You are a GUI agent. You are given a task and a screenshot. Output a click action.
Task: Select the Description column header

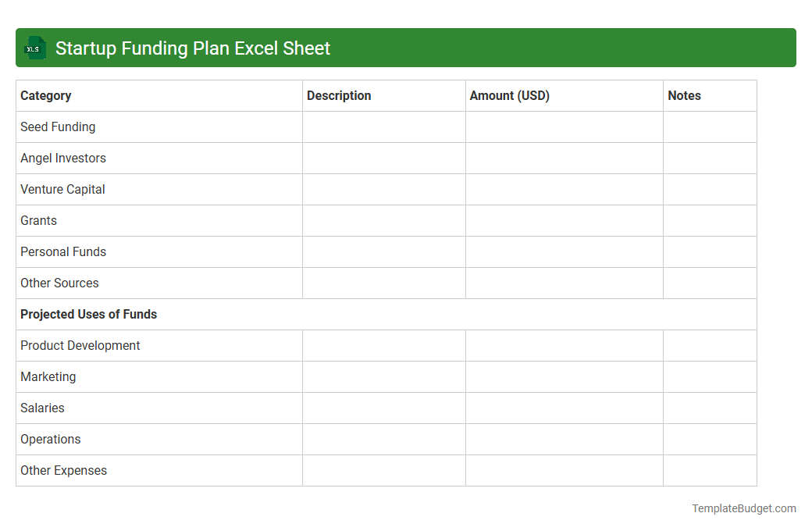pos(339,95)
